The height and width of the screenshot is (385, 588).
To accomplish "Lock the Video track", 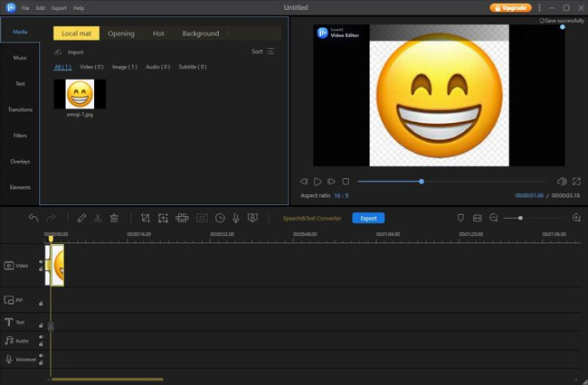I will (41, 269).
